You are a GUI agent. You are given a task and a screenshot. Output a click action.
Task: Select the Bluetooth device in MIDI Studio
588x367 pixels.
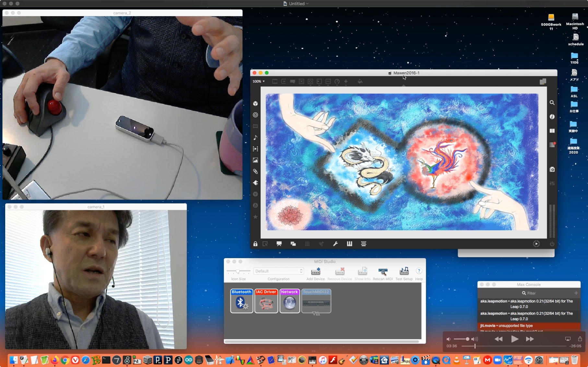[241, 301]
